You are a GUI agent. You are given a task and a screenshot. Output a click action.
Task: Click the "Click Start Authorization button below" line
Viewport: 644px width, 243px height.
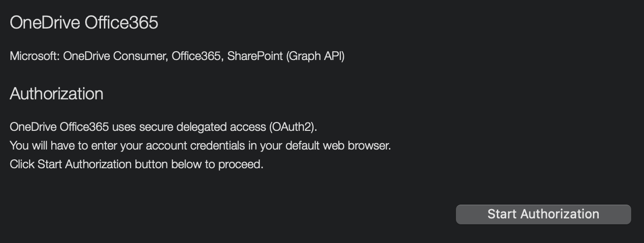136,164
